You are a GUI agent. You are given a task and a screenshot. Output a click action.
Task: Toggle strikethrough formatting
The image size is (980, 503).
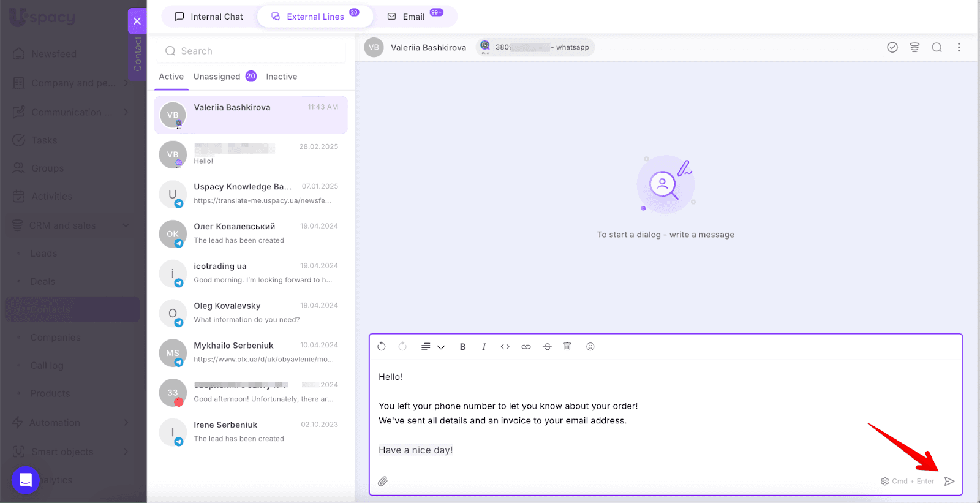547,347
